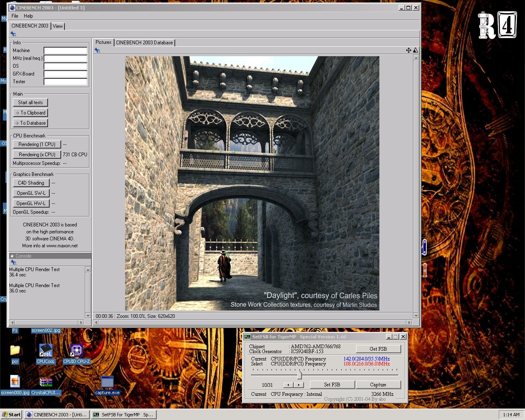Viewport: 525px width, 420px height.
Task: Open the CINEBENCH 2003 Database tab
Action: 144,43
